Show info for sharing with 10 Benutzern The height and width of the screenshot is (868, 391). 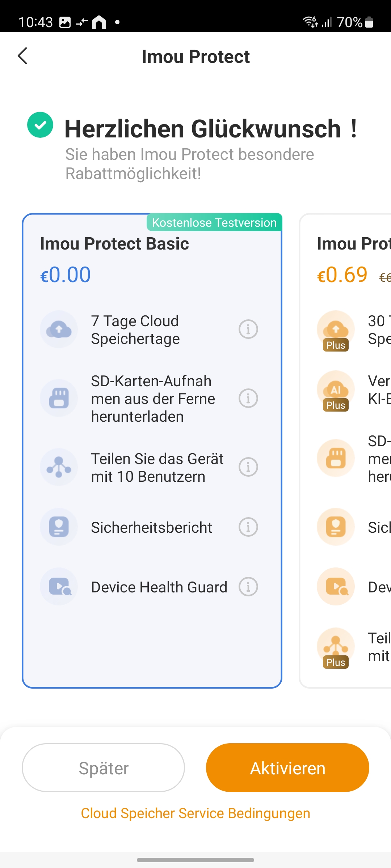248,467
